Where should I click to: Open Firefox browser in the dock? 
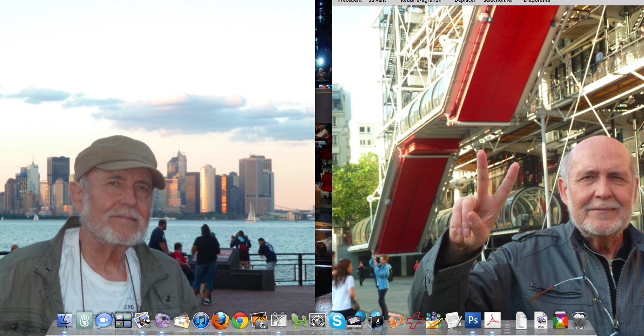pyautogui.click(x=221, y=321)
